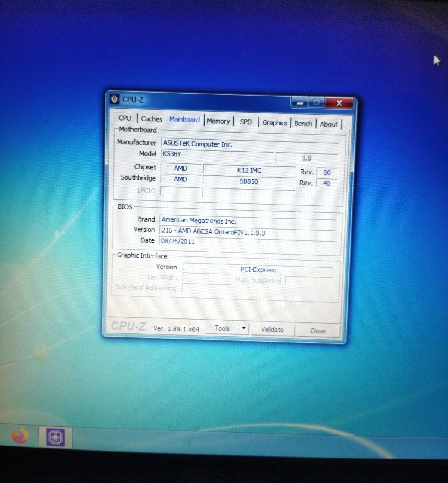This screenshot has height=483, width=448.
Task: Click the Southbridge vendor field AMD
Action: [180, 179]
